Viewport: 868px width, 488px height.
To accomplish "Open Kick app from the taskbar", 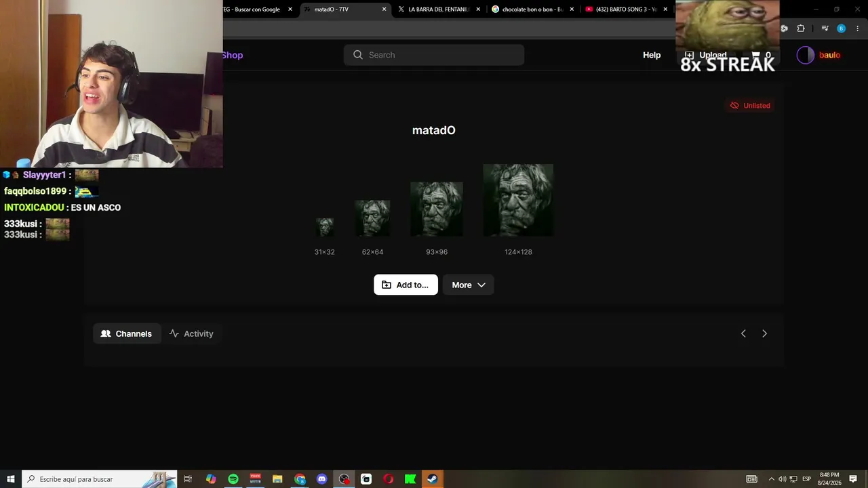I will 410,479.
